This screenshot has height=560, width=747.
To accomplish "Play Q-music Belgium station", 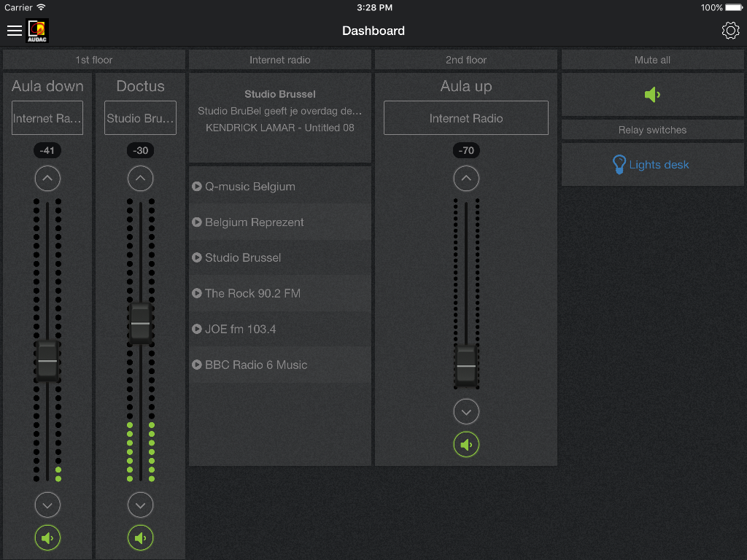I will click(280, 186).
